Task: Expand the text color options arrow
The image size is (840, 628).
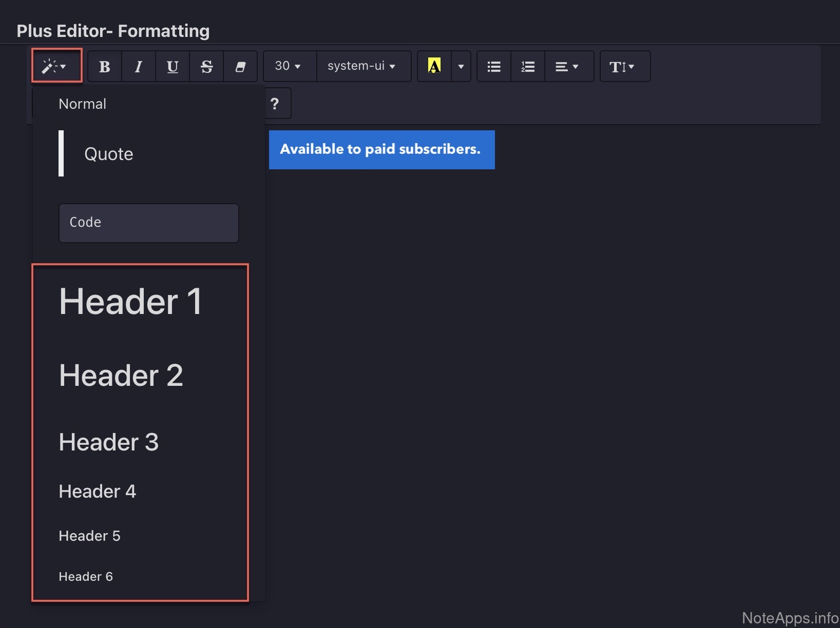Action: pyautogui.click(x=461, y=67)
